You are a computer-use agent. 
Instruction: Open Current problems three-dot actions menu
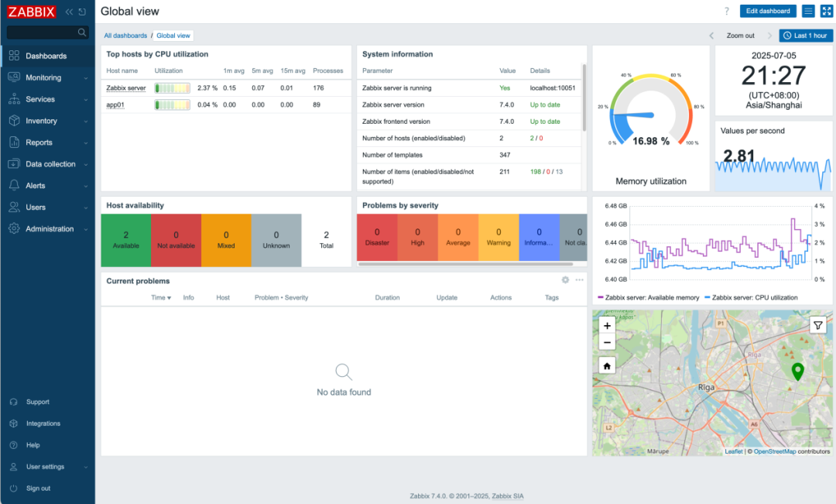pyautogui.click(x=580, y=280)
